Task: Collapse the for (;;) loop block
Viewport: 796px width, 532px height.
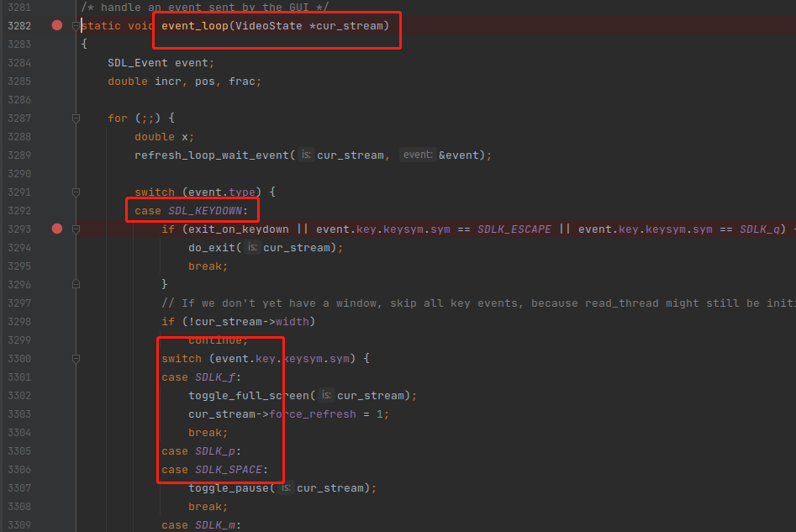Action: [x=76, y=119]
